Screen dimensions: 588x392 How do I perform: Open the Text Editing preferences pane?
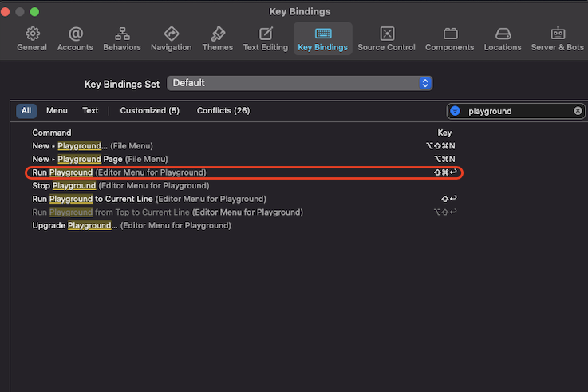pos(266,39)
